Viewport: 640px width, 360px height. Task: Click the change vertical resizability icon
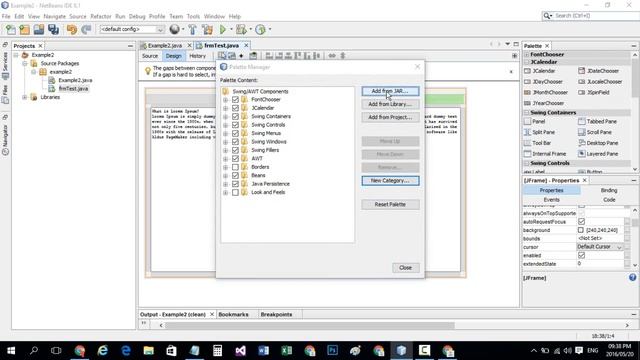pyautogui.click(x=343, y=56)
